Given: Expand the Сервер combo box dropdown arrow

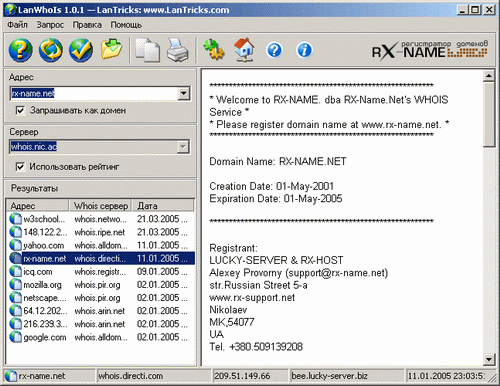Looking at the screenshot, I should click(183, 147).
